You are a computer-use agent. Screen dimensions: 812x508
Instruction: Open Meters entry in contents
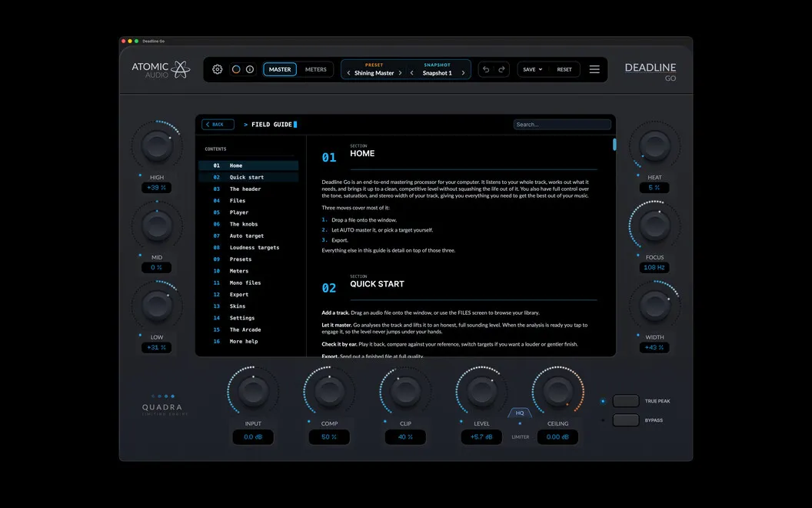point(248,271)
